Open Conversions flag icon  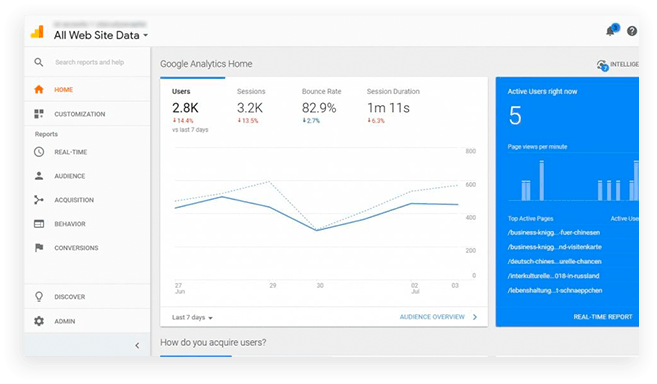pos(39,248)
